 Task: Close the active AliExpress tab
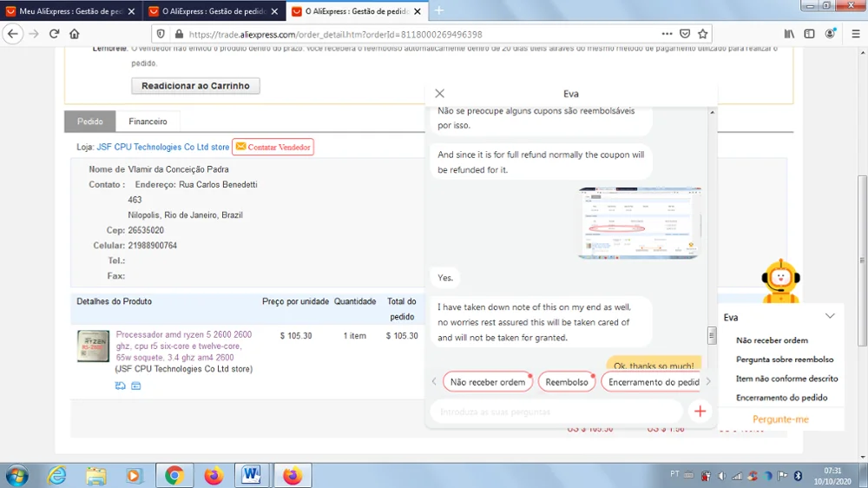[418, 11]
